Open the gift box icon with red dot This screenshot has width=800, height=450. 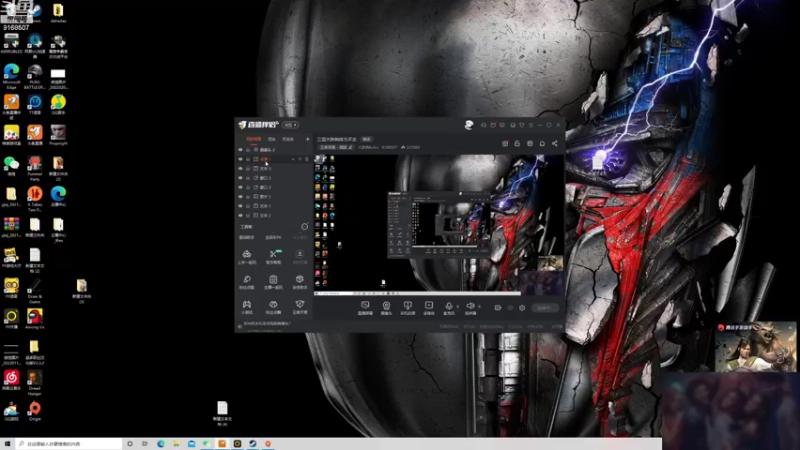pos(505,144)
